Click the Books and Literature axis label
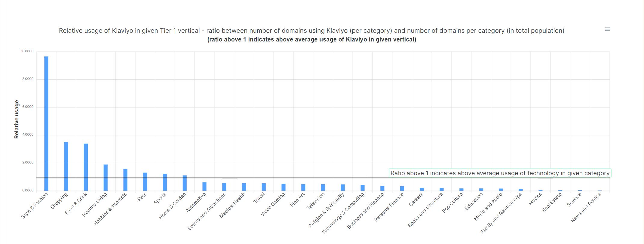This screenshot has height=244, width=644. (425, 210)
